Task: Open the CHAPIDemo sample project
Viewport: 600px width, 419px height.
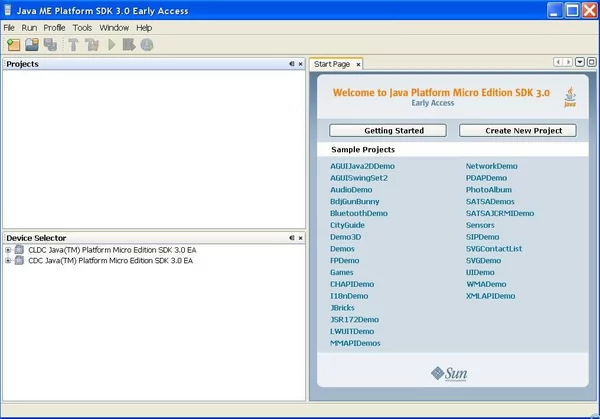Action: pyautogui.click(x=352, y=284)
